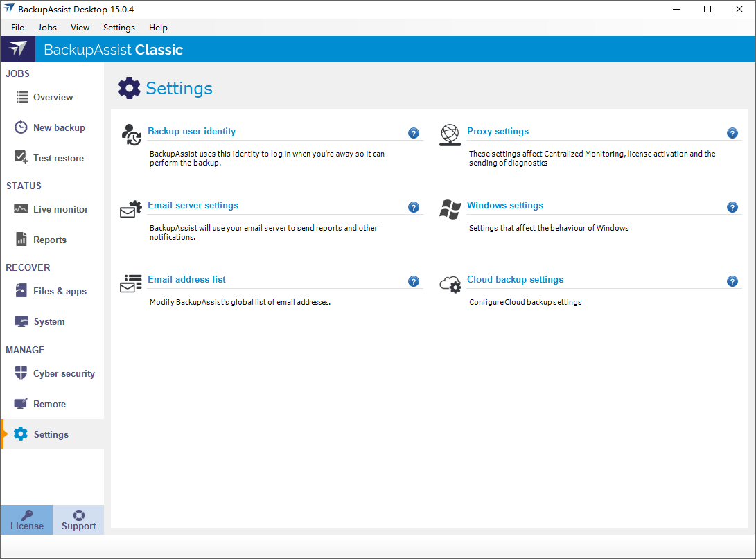Viewport: 756px width, 559px height.
Task: Click the Cyber security shield icon
Action: [21, 373]
